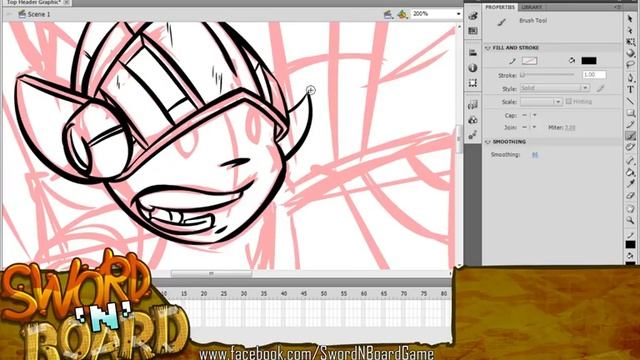Screen dimensions: 640x360
Task: Select the Paint Bucket tool
Action: point(630,172)
